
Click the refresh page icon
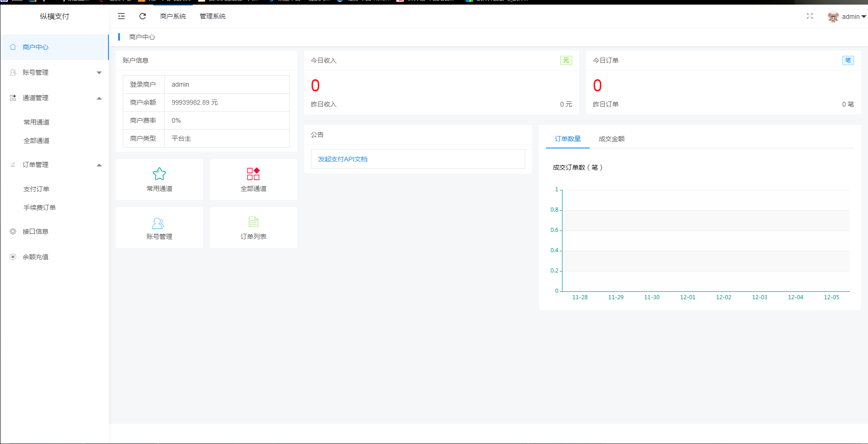[143, 16]
